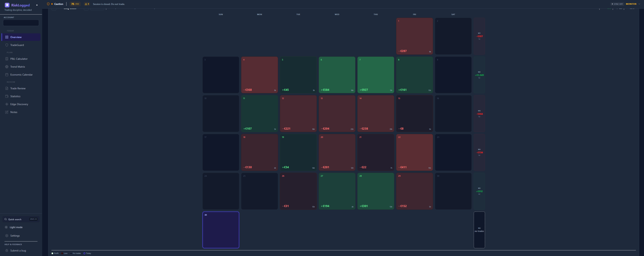
Task: Open May 26 cell with −€31
Action: click(298, 191)
